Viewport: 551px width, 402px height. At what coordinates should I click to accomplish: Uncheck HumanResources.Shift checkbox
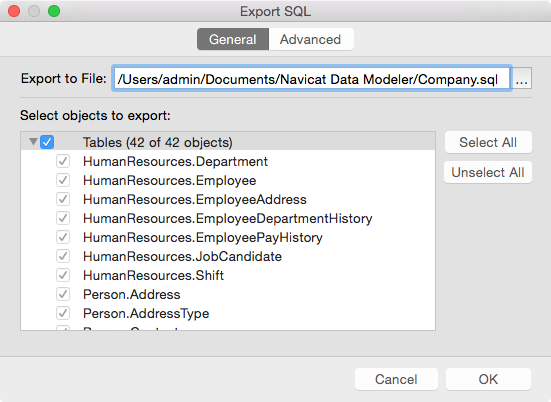tap(63, 275)
